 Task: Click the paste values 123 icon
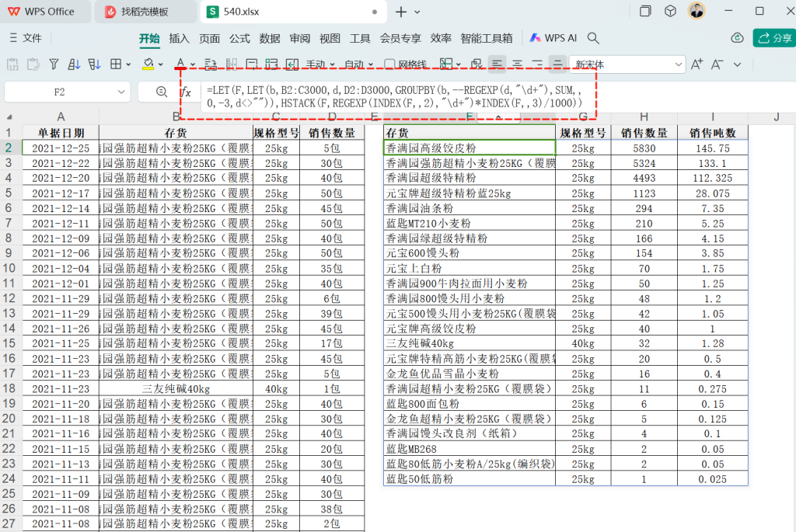pyautogui.click(x=12, y=64)
